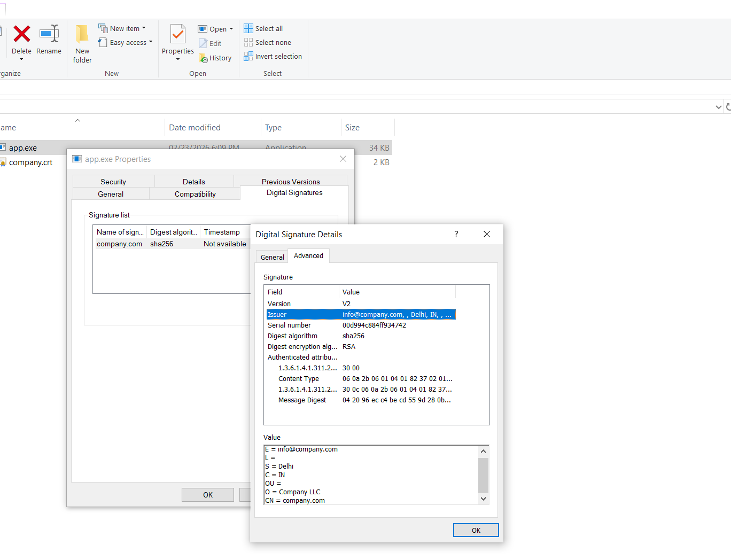Open the New item dropdown arrow
The width and height of the screenshot is (731, 560).
[143, 28]
